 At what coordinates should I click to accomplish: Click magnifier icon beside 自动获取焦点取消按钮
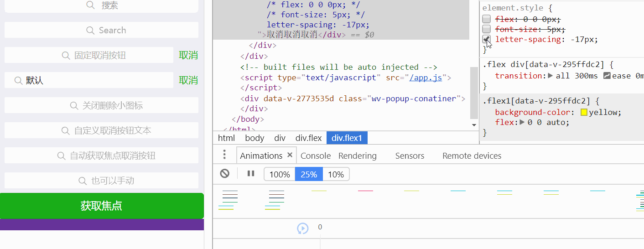coord(61,156)
